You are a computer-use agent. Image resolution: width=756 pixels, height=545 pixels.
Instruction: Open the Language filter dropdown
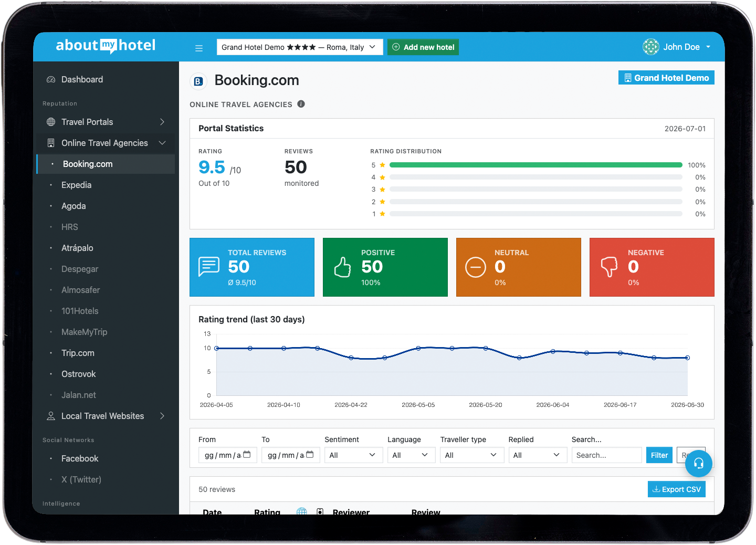[411, 455]
